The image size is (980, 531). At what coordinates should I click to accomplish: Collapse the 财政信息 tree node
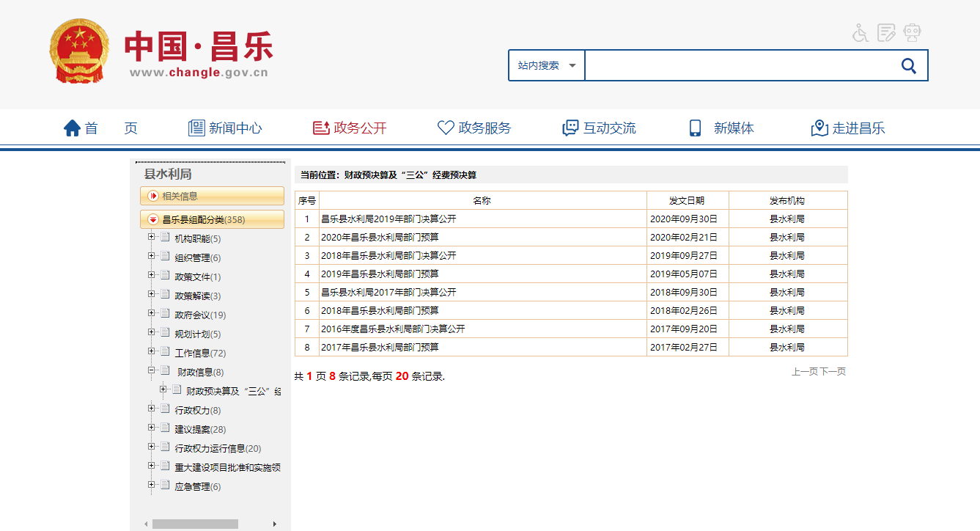click(x=152, y=370)
